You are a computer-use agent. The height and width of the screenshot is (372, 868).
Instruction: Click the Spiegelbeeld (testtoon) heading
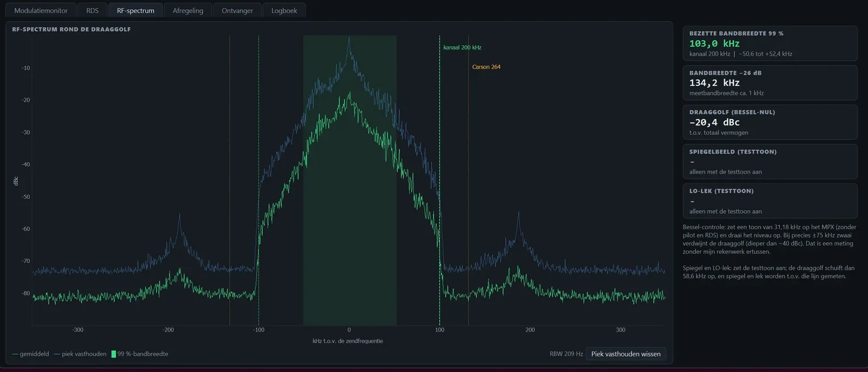point(733,152)
